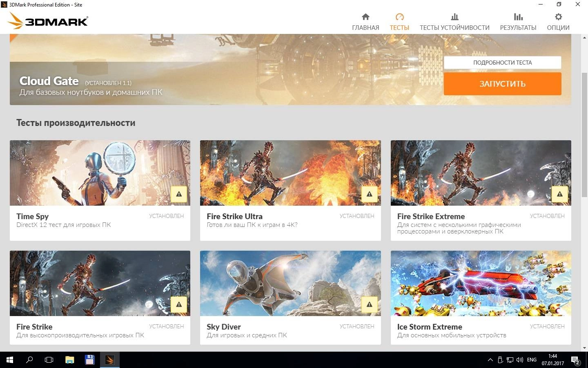Go to the РЕЗУЛЬТАТЫ tab
This screenshot has width=588, height=368.
[518, 22]
